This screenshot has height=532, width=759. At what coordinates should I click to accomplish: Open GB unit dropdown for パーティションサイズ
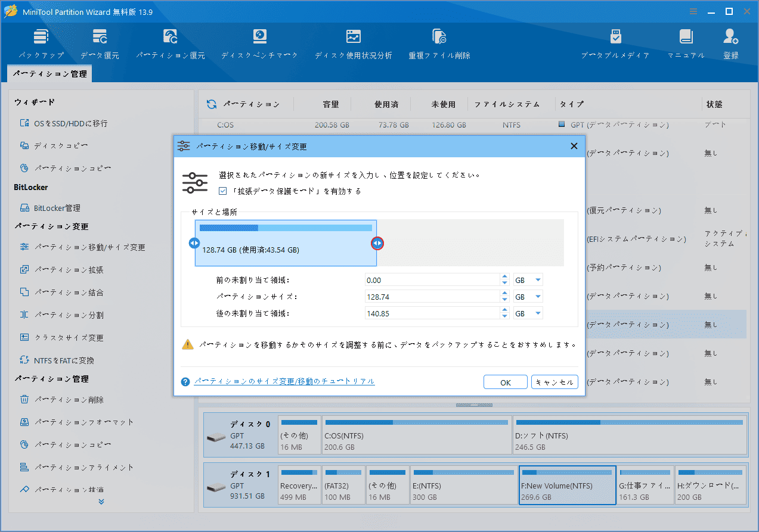pyautogui.click(x=528, y=297)
